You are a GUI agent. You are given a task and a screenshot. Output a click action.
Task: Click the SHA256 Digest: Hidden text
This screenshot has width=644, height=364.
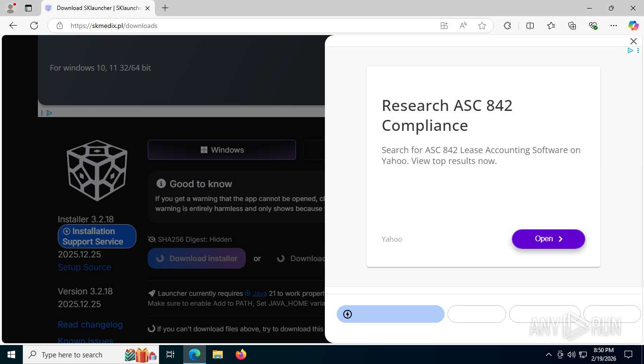(x=195, y=239)
